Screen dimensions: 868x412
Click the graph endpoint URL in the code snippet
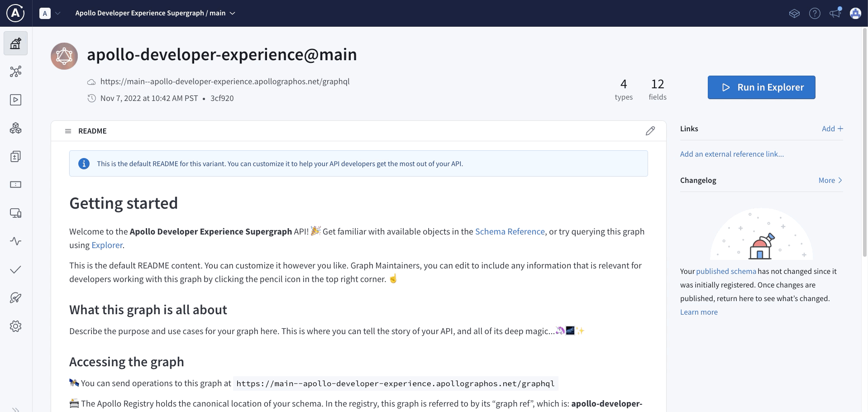[396, 383]
